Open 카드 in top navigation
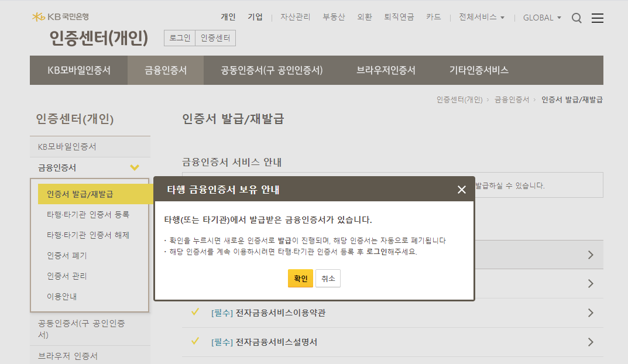 (433, 17)
